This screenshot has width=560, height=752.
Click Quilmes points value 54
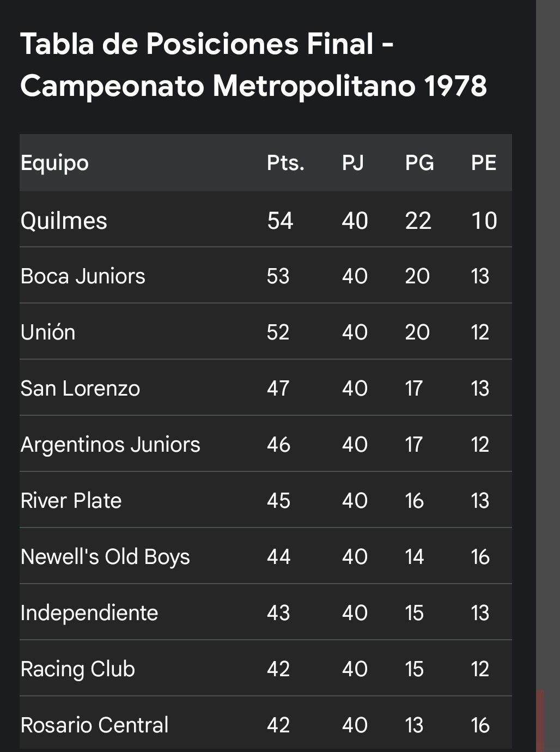pyautogui.click(x=280, y=221)
